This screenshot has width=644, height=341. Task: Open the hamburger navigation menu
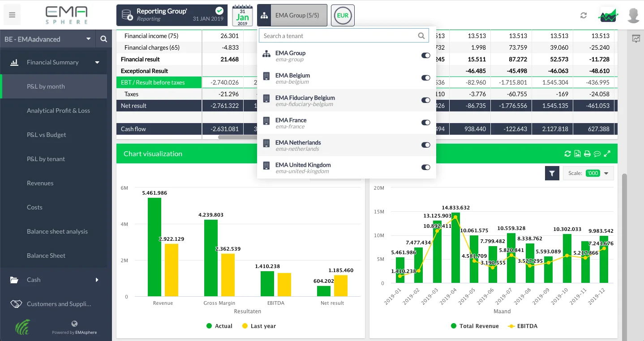click(x=12, y=15)
